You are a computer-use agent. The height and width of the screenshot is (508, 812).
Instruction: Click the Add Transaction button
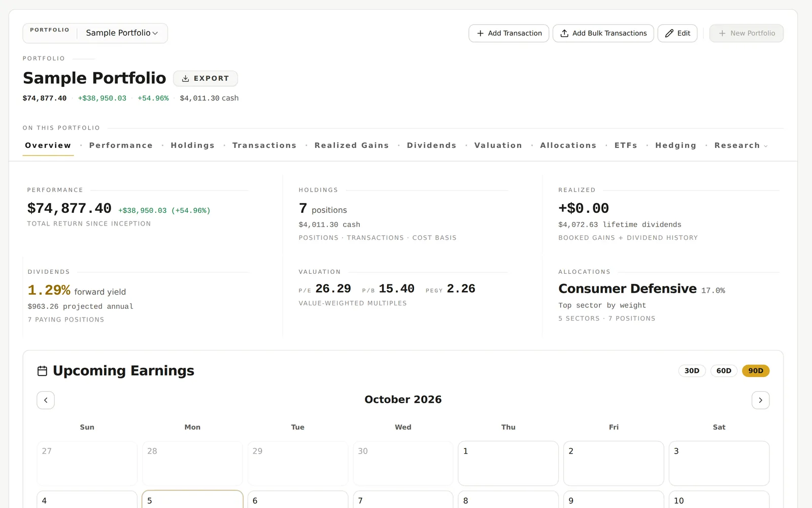coord(509,34)
